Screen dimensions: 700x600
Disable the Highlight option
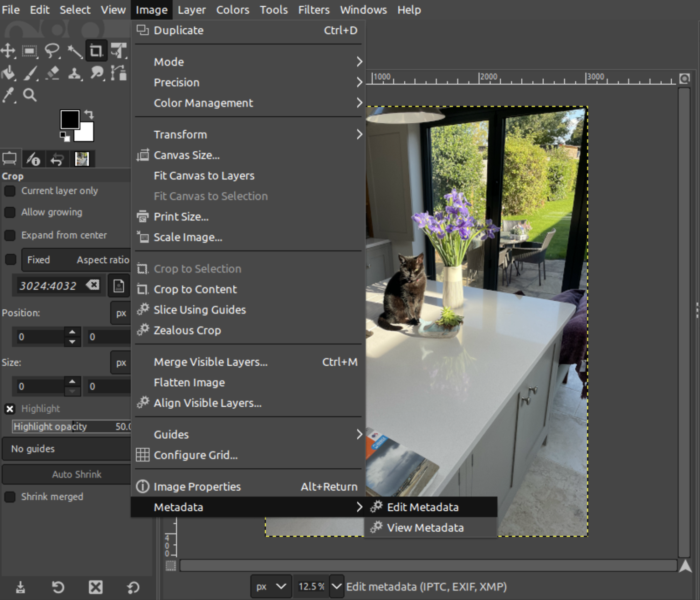coord(10,409)
